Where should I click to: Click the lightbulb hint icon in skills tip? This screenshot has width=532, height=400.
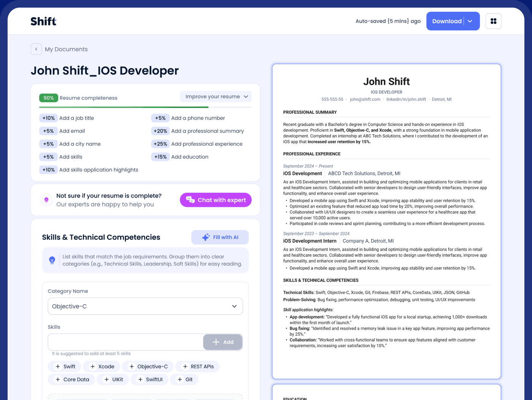coord(52,260)
